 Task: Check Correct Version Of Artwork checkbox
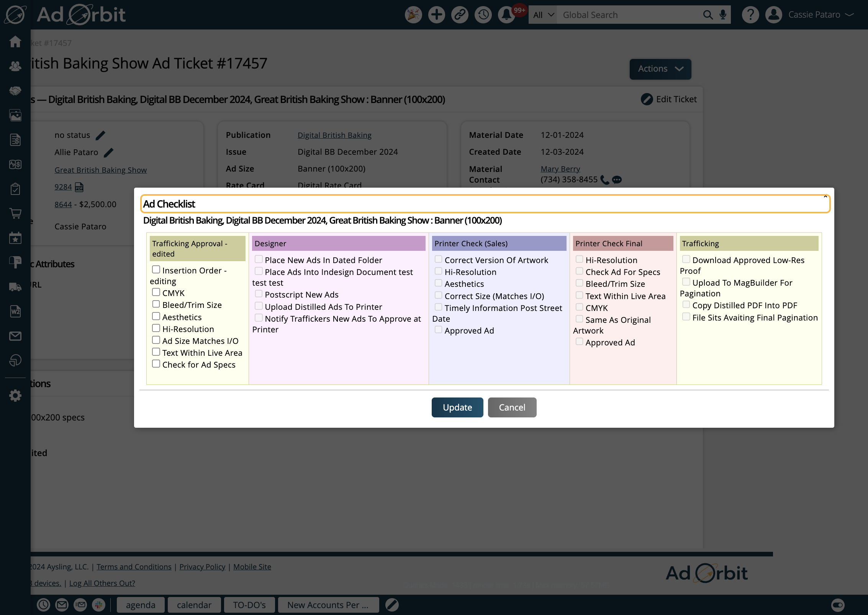439,259
